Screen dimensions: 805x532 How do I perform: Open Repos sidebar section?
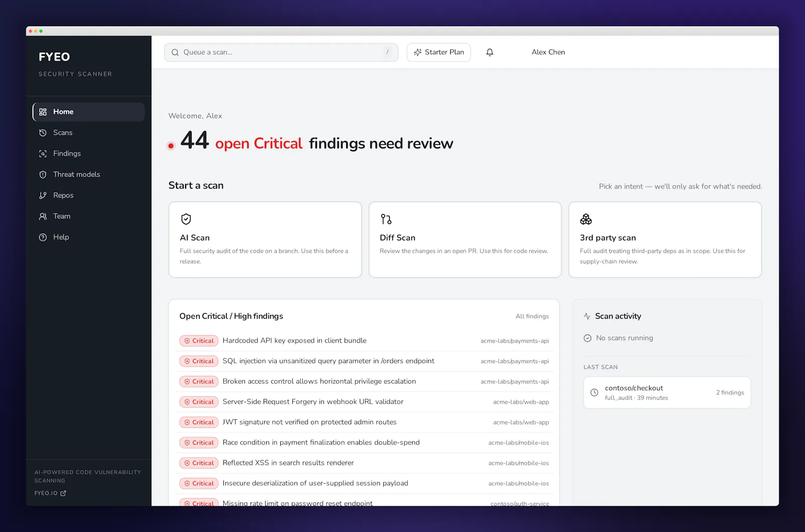[89, 195]
